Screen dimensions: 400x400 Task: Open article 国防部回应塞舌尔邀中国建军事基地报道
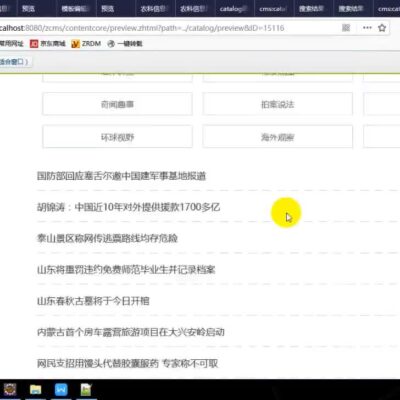121,176
